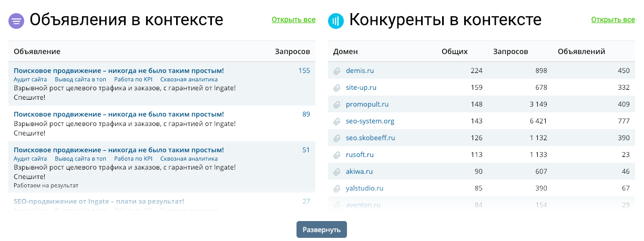Screen dimensions: 644x241
Task: Click the purple ads list icon
Action: pos(17,21)
